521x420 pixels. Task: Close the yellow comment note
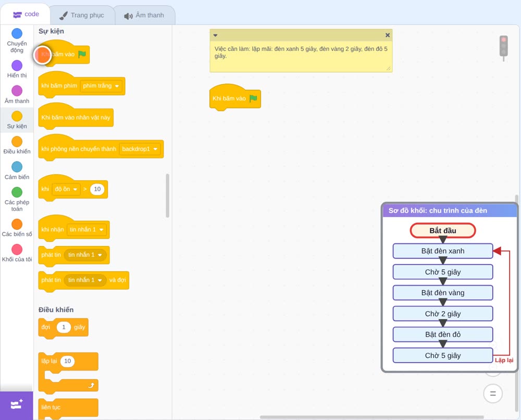(388, 35)
